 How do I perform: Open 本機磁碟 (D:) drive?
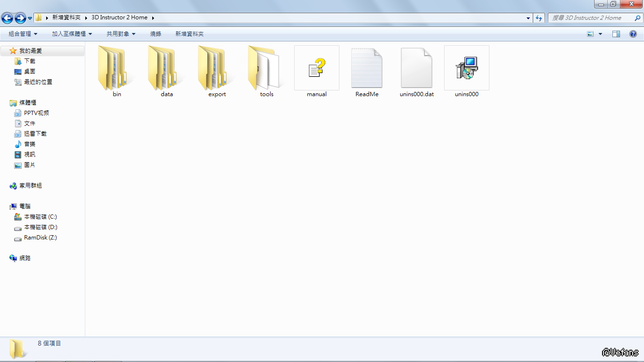pos(41,227)
